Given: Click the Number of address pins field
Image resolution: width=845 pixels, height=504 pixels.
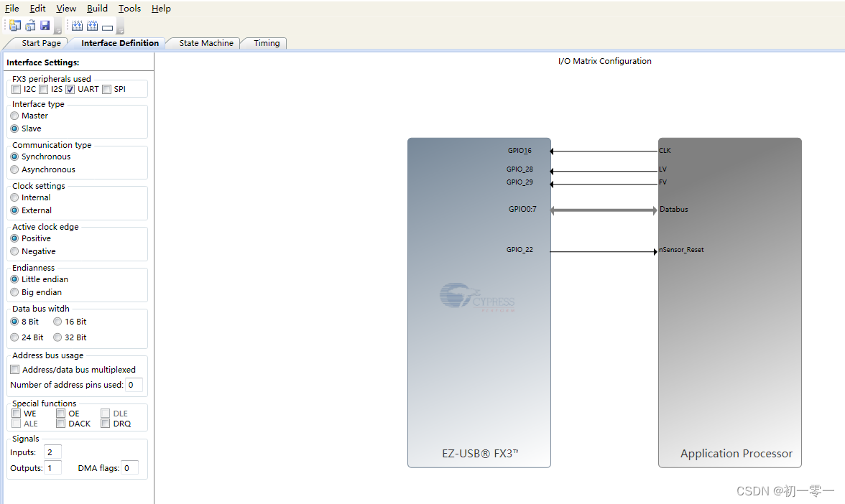Looking at the screenshot, I should (x=134, y=385).
